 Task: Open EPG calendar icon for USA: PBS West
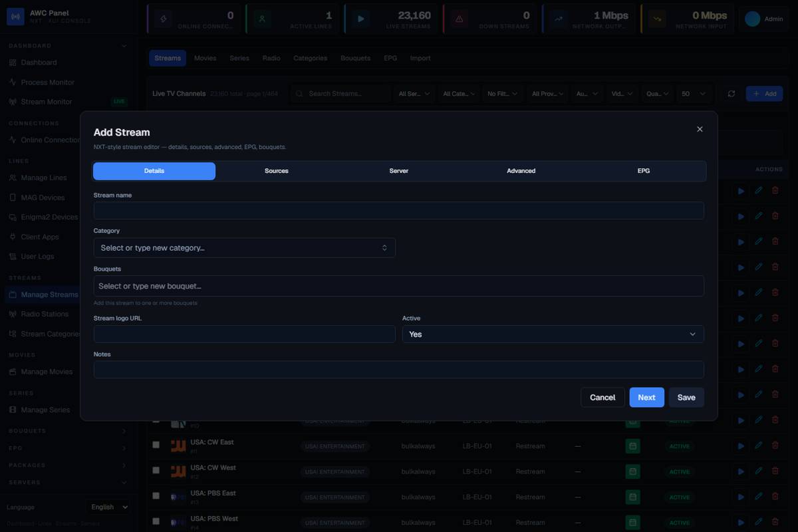pyautogui.click(x=633, y=522)
